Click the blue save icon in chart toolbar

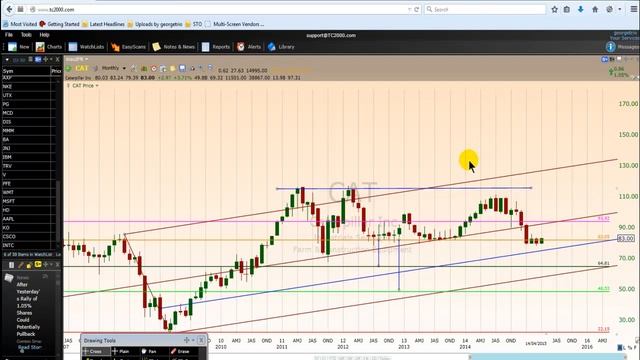coord(182,68)
